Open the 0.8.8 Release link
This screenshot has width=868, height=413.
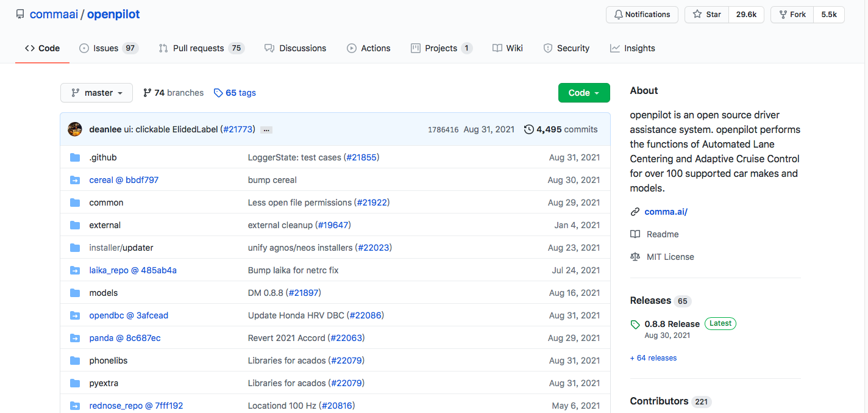[672, 324]
